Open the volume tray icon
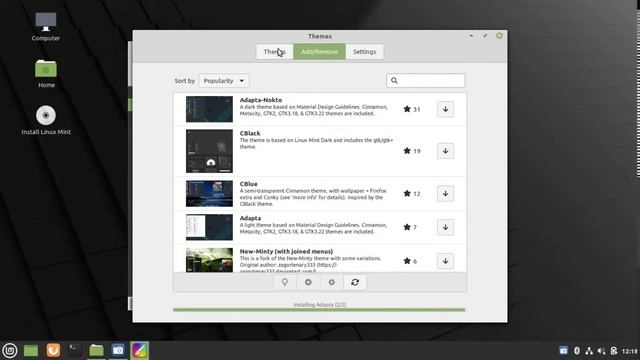 (601, 351)
